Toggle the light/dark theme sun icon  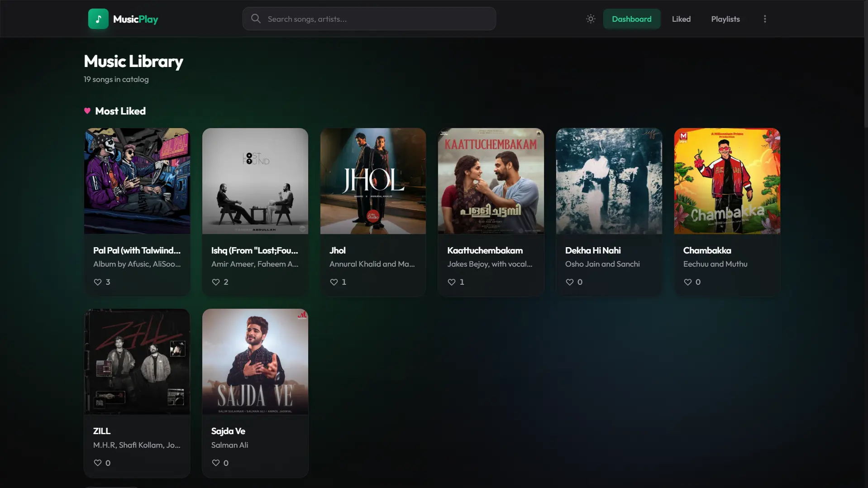pyautogui.click(x=591, y=19)
